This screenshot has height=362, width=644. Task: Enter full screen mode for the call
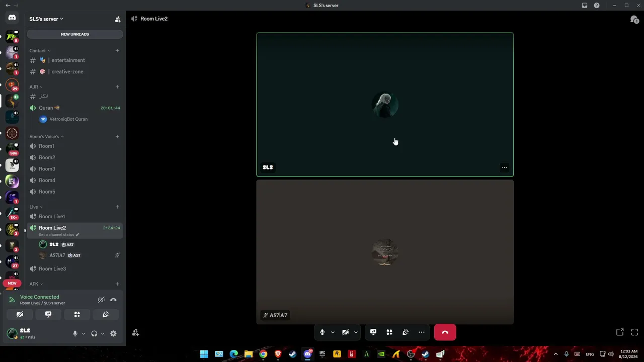tap(634, 332)
